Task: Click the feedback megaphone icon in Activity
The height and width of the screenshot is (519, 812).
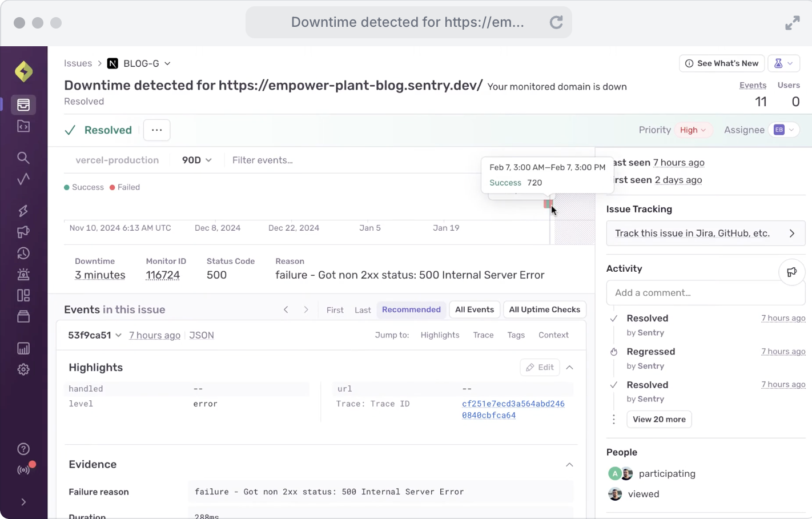Action: tap(791, 272)
